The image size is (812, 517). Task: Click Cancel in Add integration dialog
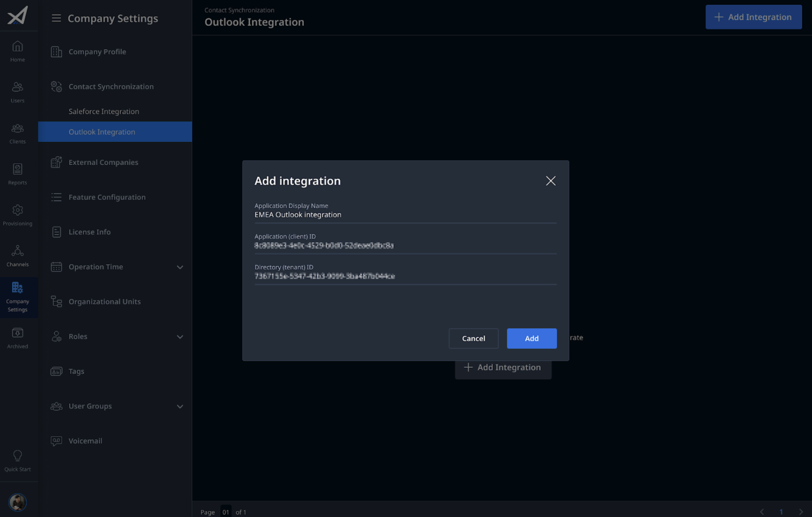click(x=473, y=338)
